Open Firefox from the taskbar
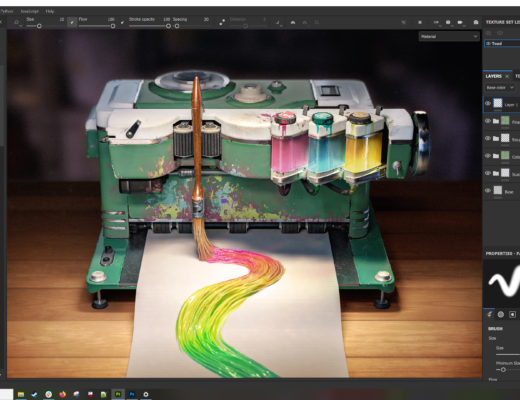The height and width of the screenshot is (400, 520). (63, 394)
